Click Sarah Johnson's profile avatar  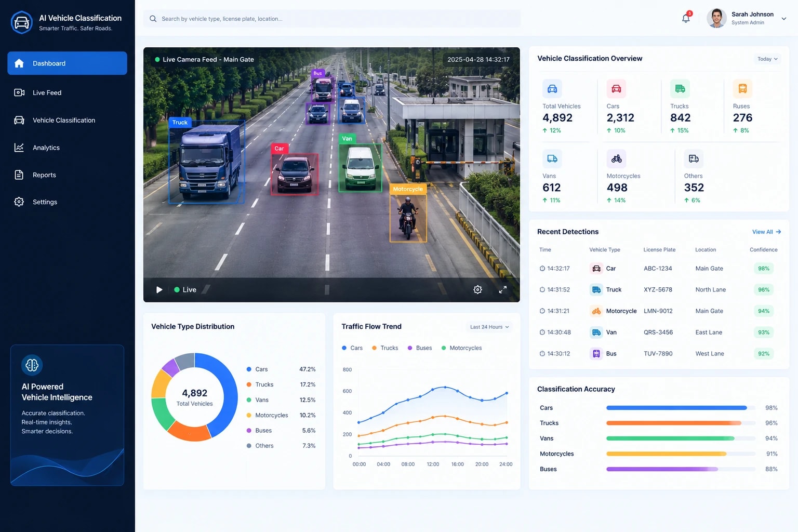(x=716, y=18)
